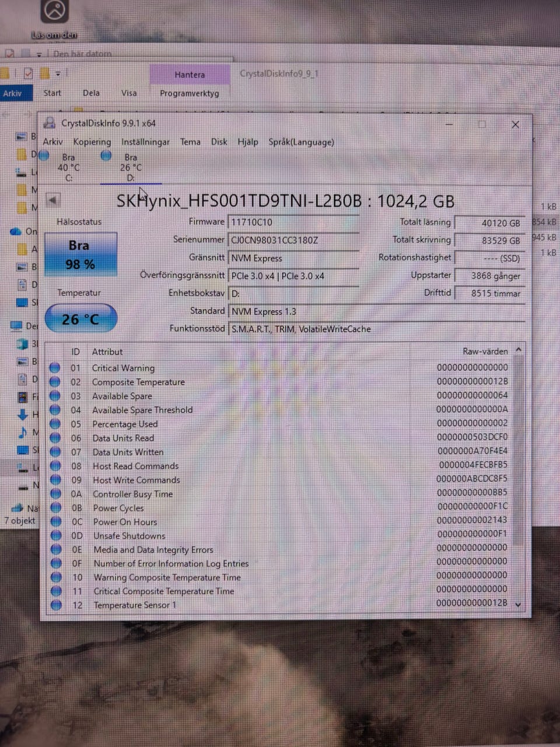
Task: Open the Dela tab in File Explorer
Action: click(x=91, y=93)
